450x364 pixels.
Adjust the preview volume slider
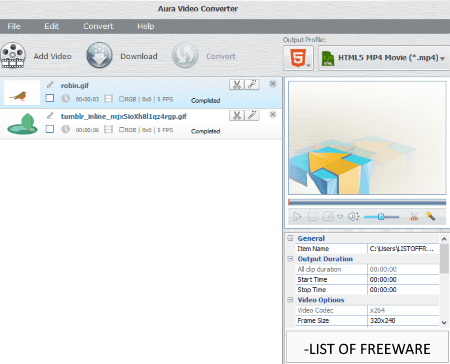pyautogui.click(x=381, y=217)
